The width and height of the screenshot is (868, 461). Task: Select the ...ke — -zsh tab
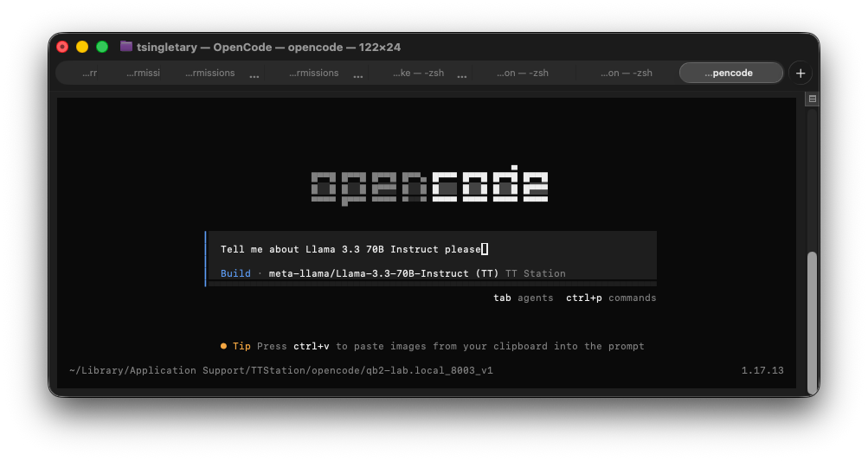pyautogui.click(x=419, y=73)
